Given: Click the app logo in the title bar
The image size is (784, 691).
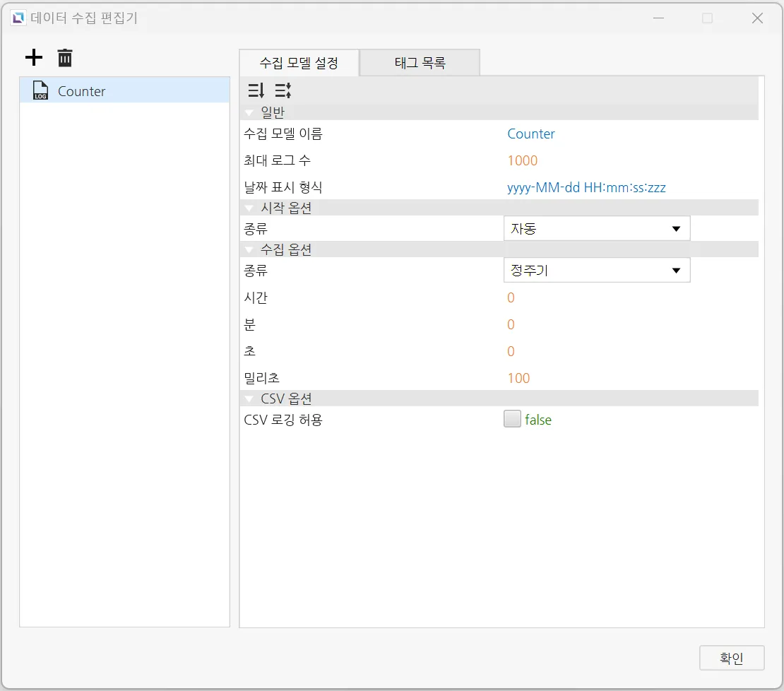Looking at the screenshot, I should [x=19, y=18].
